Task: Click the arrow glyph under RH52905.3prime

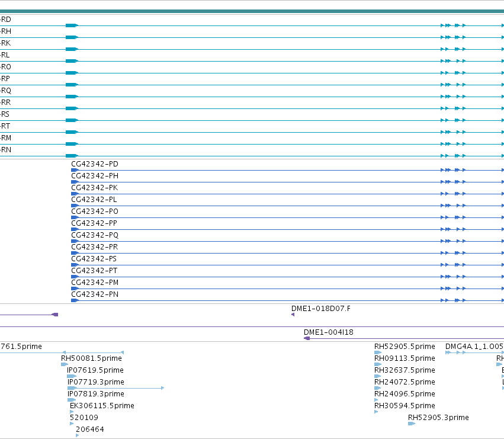Action: [412, 424]
